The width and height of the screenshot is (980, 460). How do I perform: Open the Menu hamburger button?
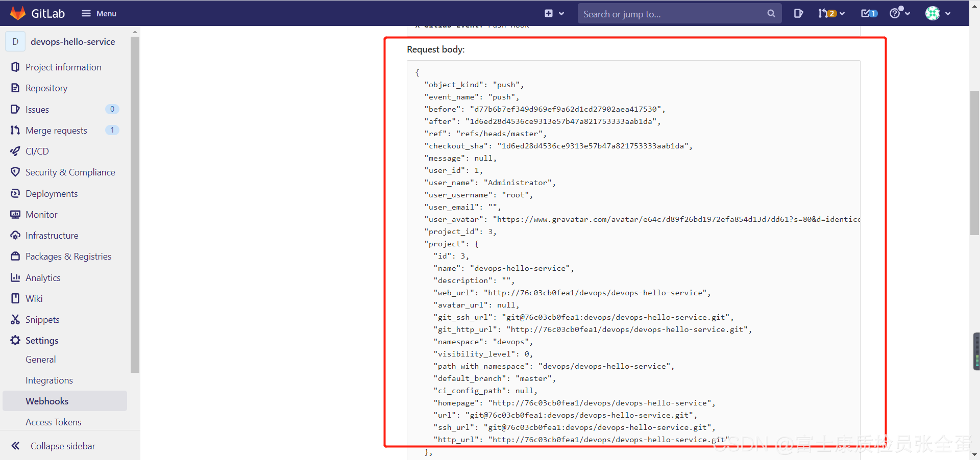coord(99,14)
